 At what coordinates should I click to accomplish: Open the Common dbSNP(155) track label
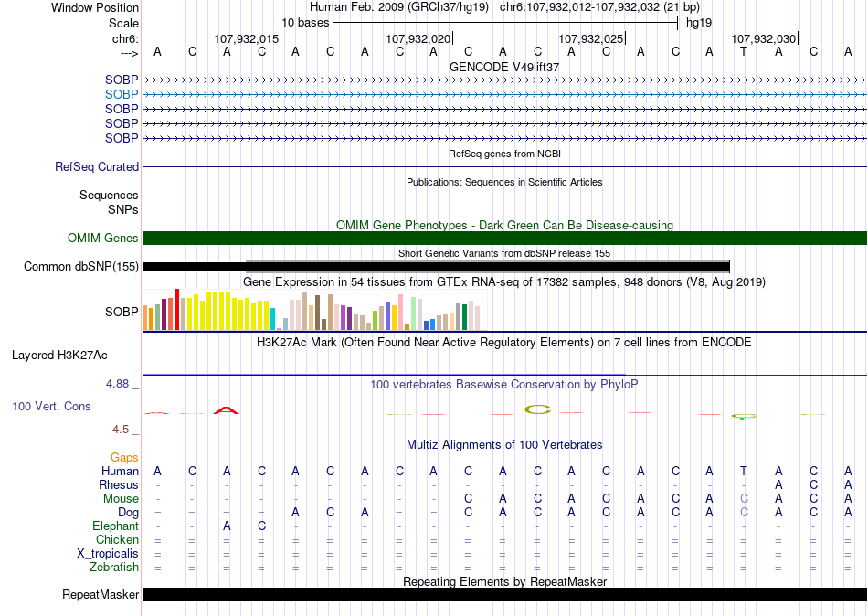coord(80,267)
